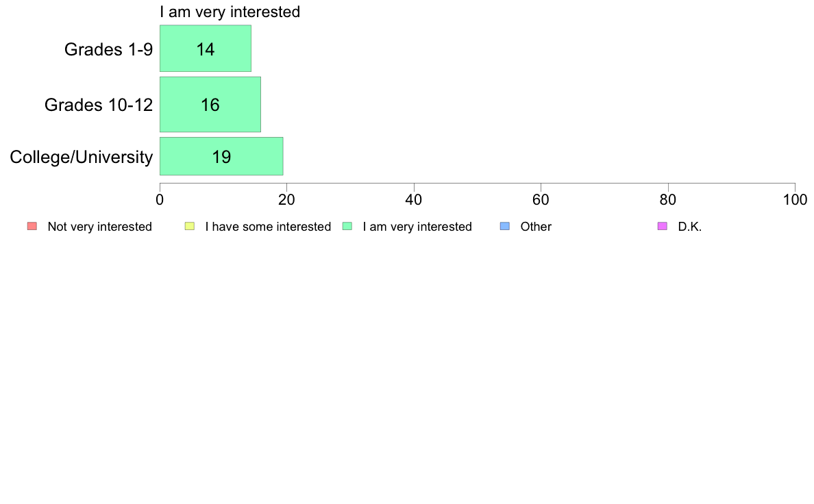This screenshot has height=504, width=814.
Task: Click the College/University category label
Action: (82, 157)
